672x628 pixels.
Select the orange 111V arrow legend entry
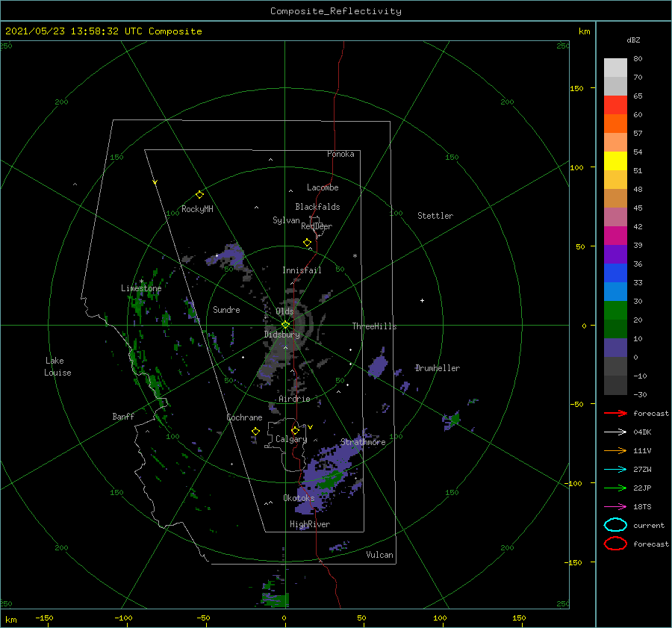pos(615,450)
